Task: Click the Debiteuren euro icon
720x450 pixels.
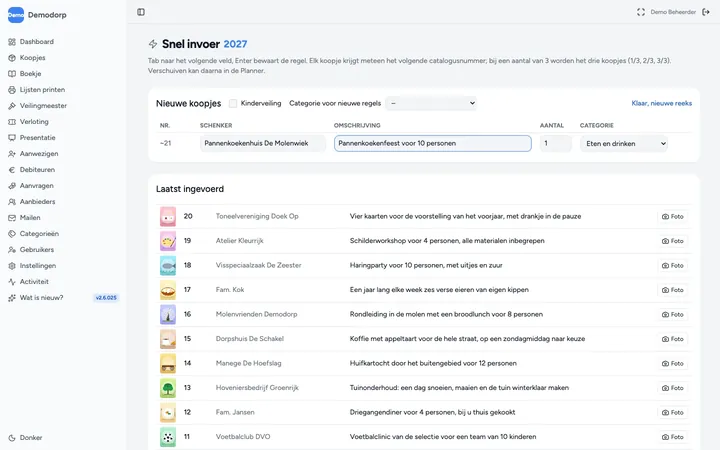Action: click(x=12, y=170)
